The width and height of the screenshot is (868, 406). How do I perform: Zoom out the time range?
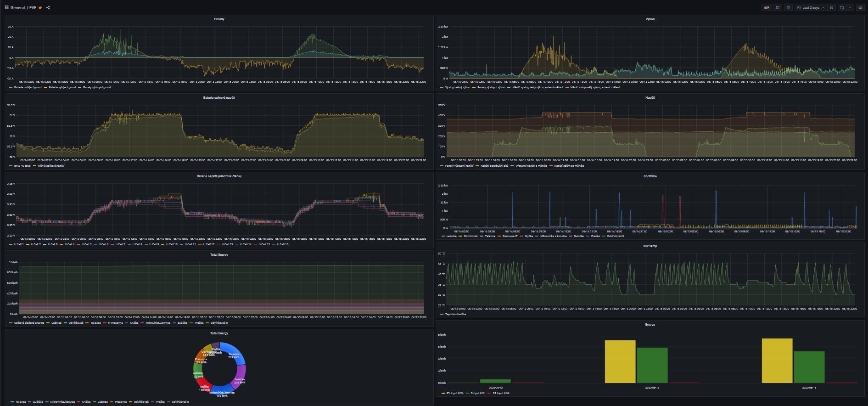831,8
